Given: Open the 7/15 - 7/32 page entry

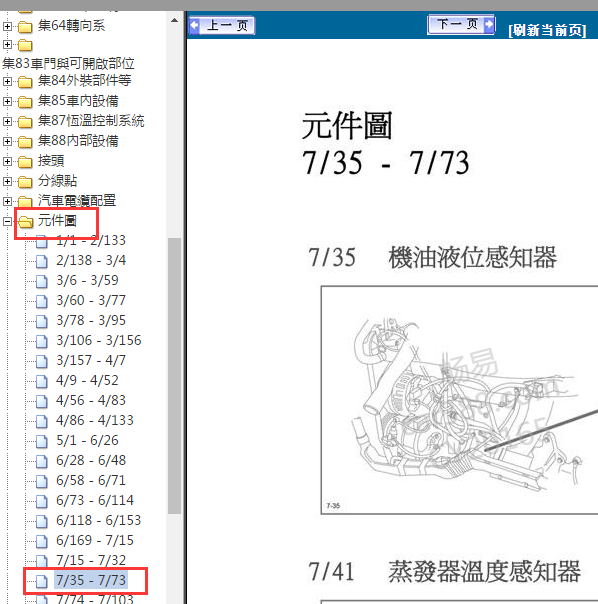Looking at the screenshot, I should [x=91, y=560].
